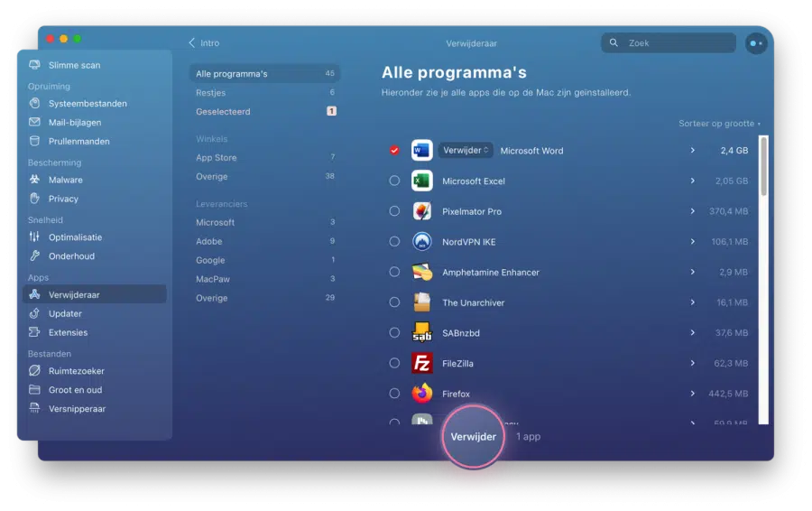
Task: Select the App Store category
Action: [x=264, y=158]
